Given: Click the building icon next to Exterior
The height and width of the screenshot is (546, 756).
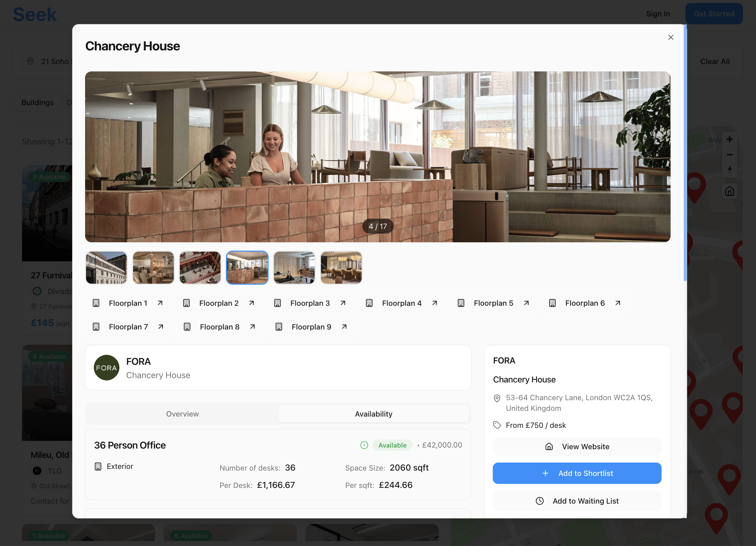Looking at the screenshot, I should pyautogui.click(x=98, y=467).
